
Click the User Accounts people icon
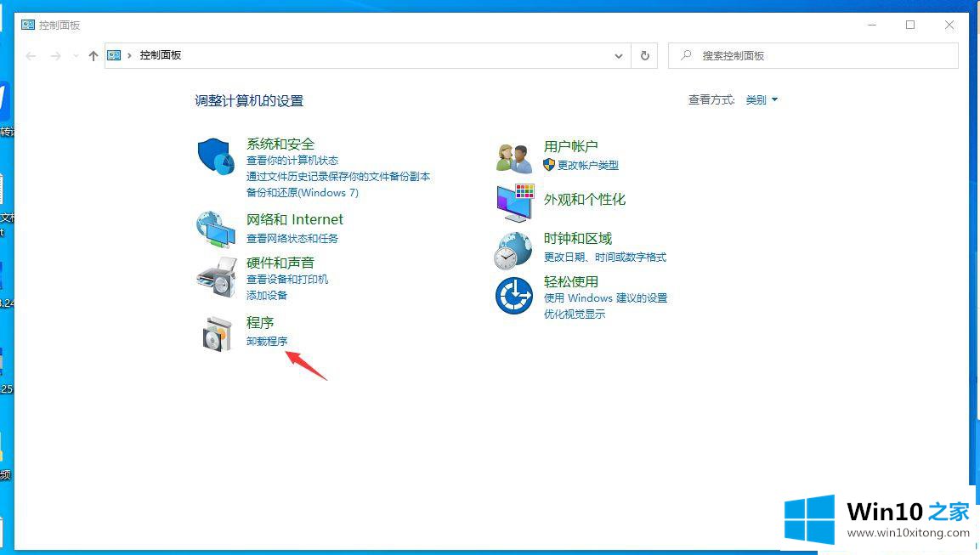[x=514, y=157]
